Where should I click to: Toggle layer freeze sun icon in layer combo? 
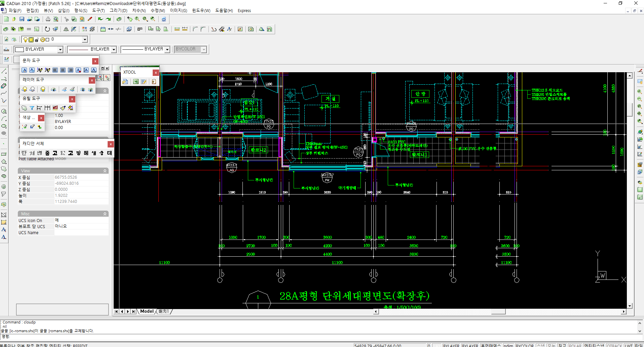click(x=31, y=40)
